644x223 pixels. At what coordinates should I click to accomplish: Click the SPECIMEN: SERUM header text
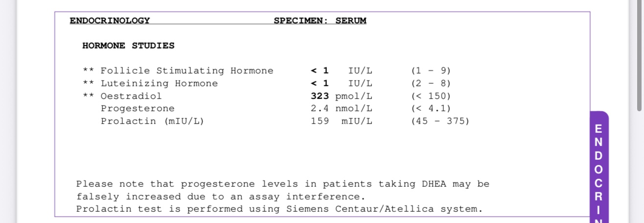320,21
